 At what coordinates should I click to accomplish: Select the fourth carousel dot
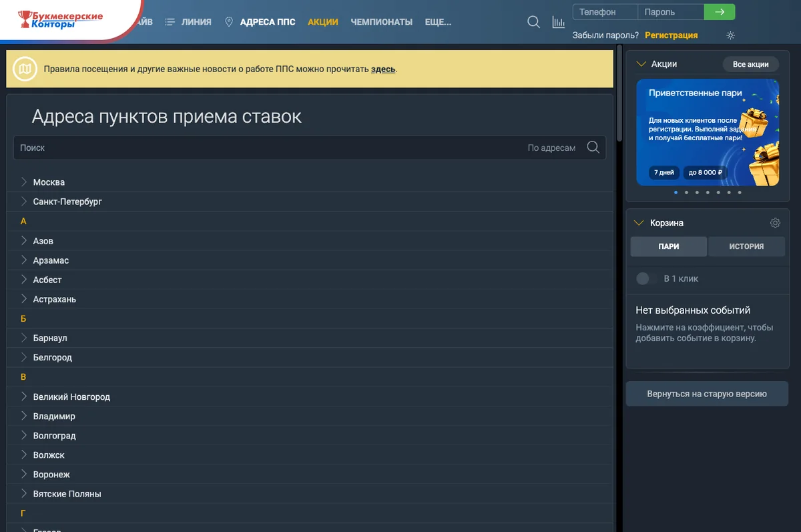(708, 192)
